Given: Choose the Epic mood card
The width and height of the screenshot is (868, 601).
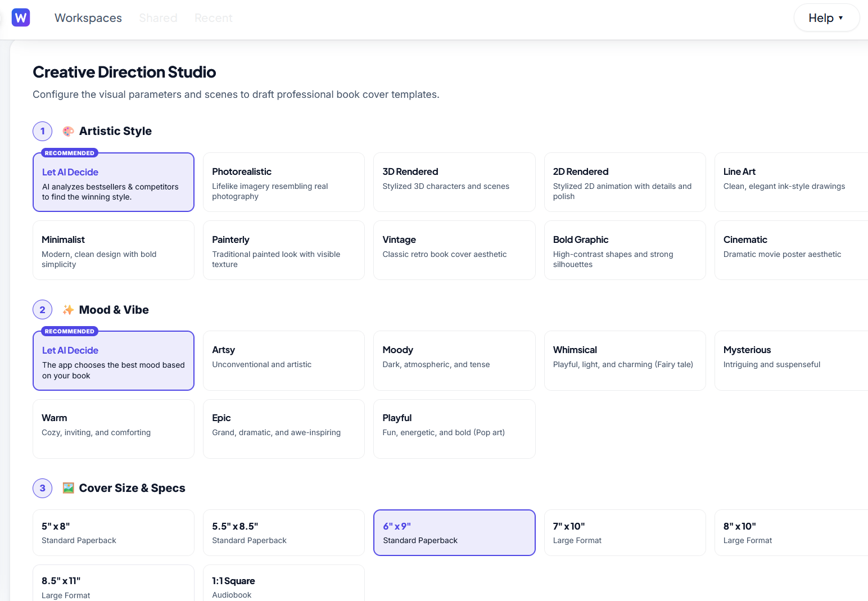Looking at the screenshot, I should pos(284,429).
